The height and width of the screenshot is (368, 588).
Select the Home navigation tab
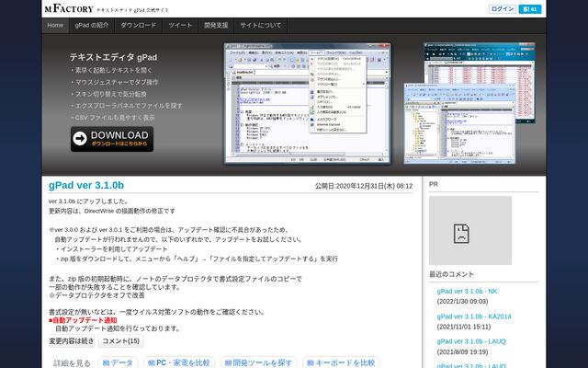[55, 26]
